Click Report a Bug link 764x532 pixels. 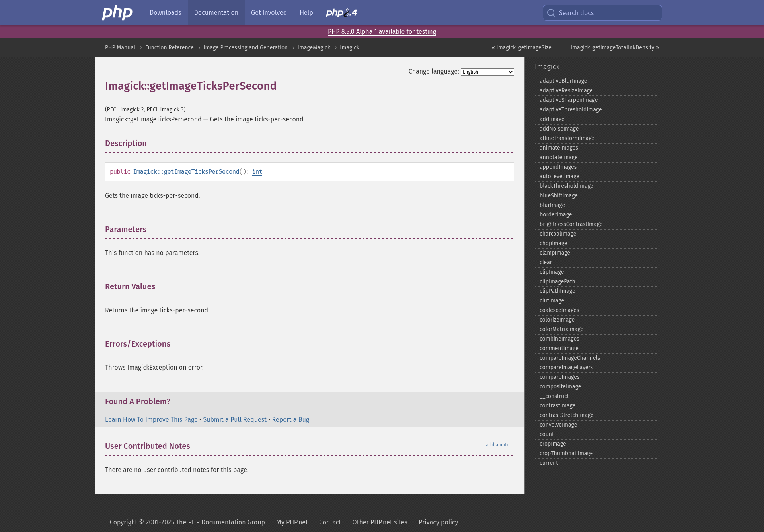point(290,419)
